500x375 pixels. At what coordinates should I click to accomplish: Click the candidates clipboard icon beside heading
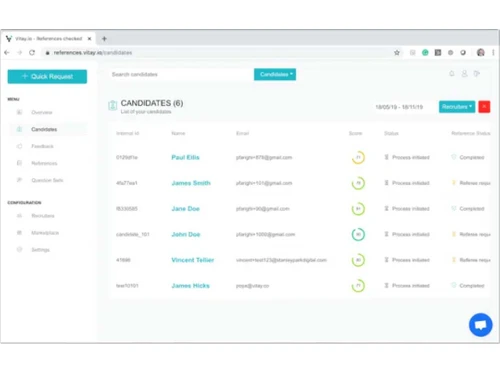[x=112, y=105]
